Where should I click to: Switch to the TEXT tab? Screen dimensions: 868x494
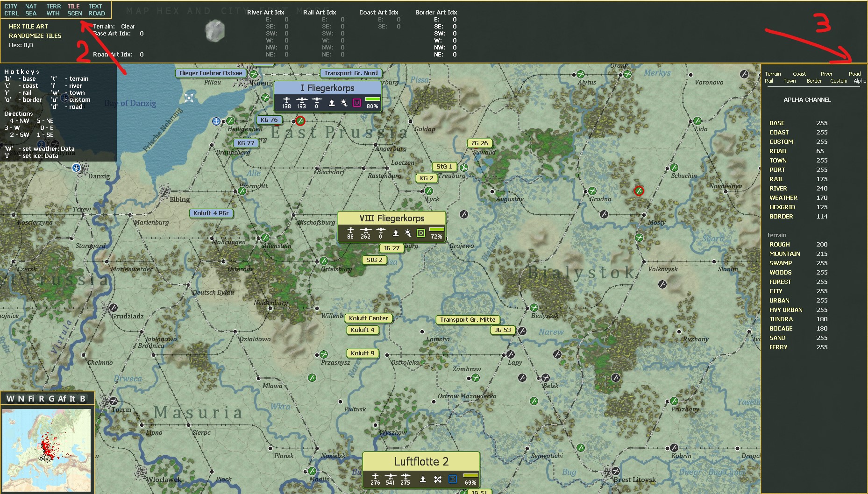pos(95,7)
